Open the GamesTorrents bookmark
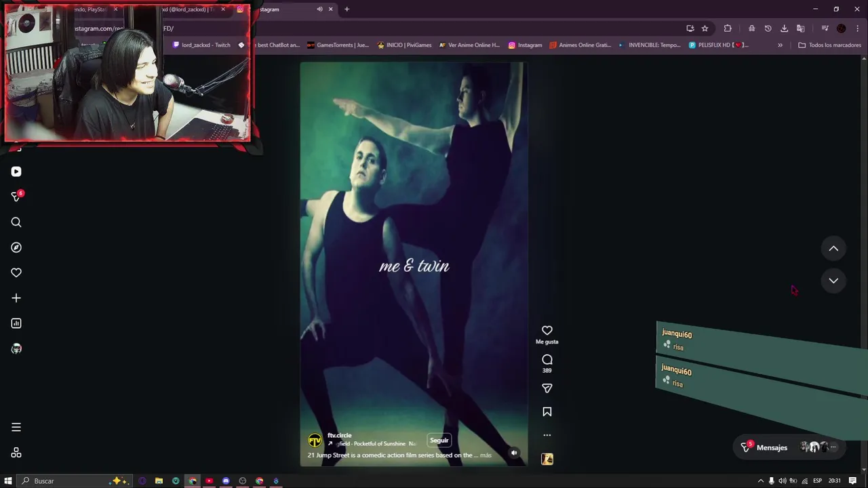The height and width of the screenshot is (488, 868). (x=338, y=45)
